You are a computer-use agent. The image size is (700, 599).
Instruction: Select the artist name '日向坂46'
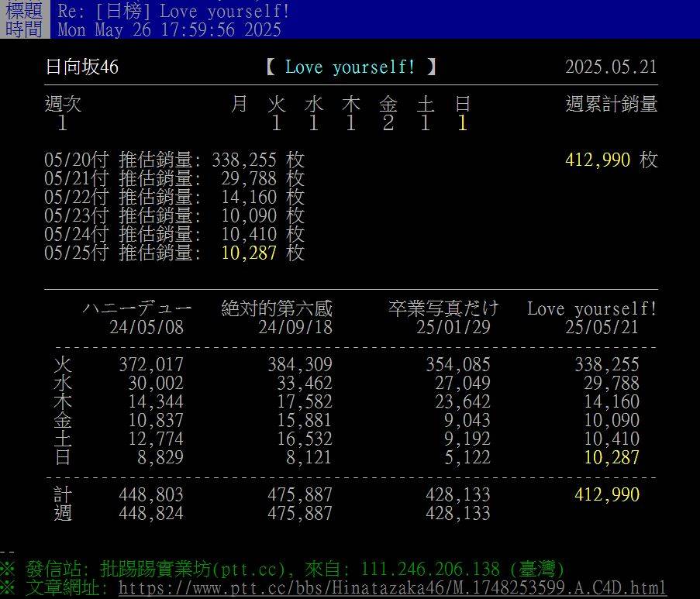coord(81,67)
